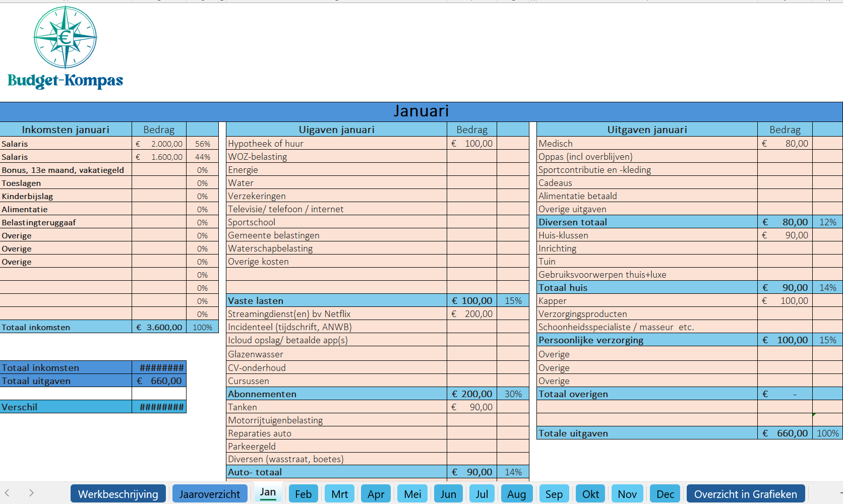Select the Totale uitgaven € 660,00 cell

point(785,433)
